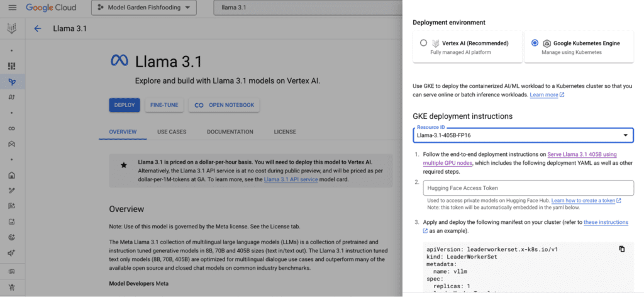Open the Colab infinity icon in sidebar
The image size is (644, 297).
point(12,128)
